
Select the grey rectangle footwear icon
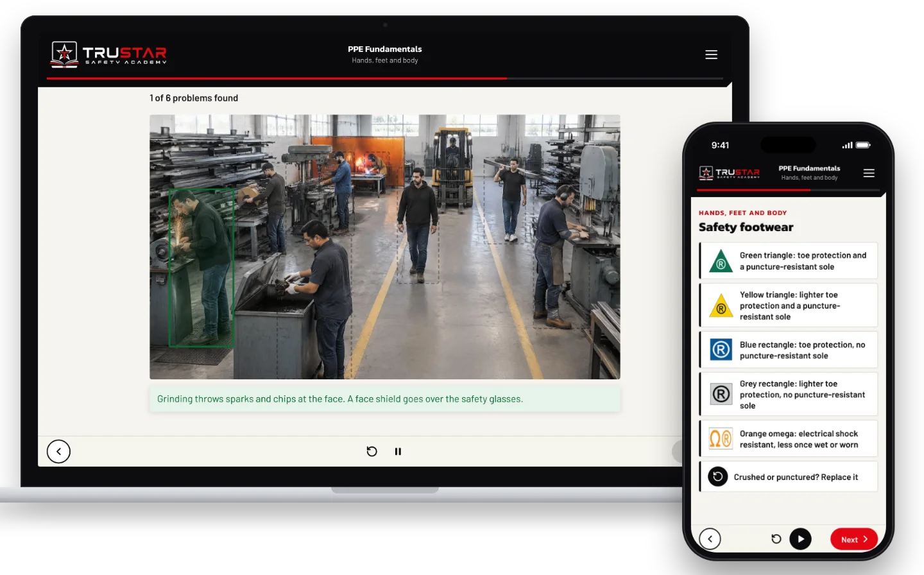coord(721,394)
